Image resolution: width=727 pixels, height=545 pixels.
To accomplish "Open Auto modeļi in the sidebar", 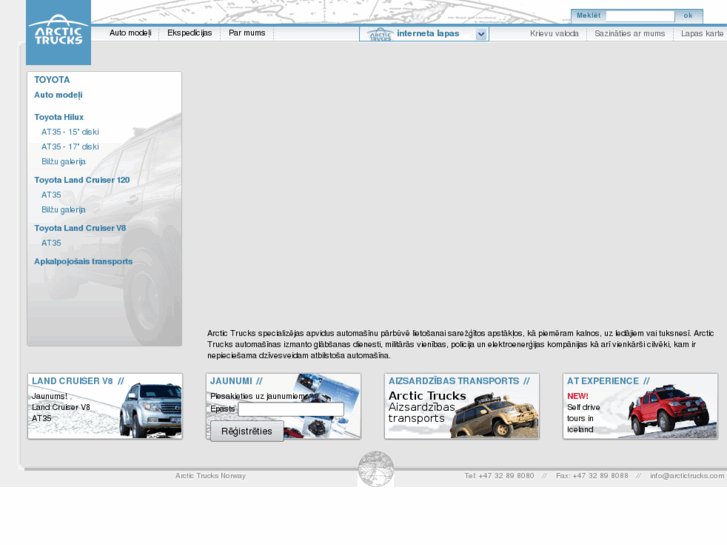I will (x=58, y=95).
